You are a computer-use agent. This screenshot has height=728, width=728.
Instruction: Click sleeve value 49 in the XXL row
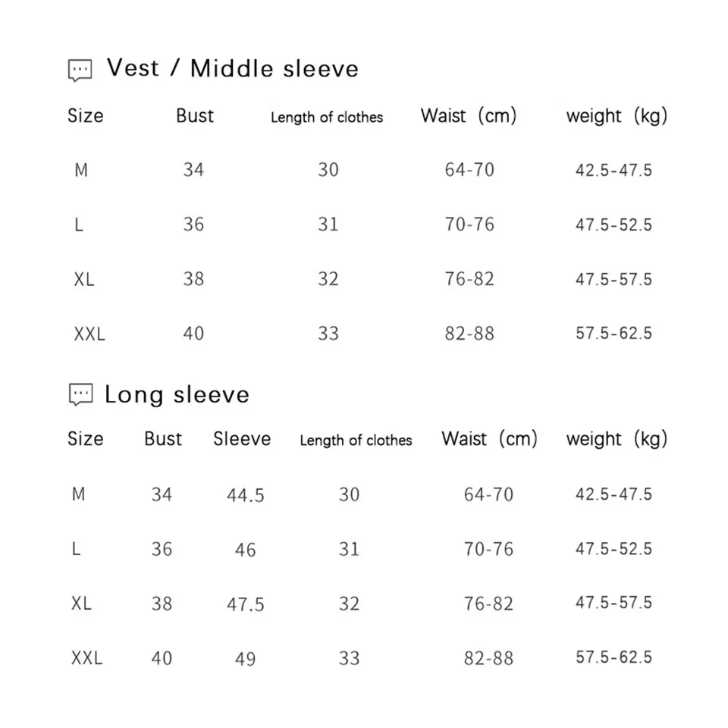click(245, 659)
